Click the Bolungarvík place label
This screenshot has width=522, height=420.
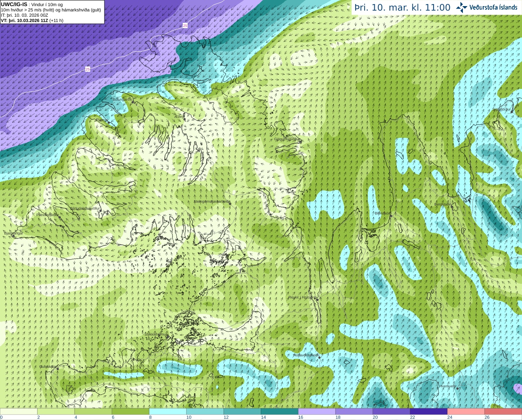(x=122, y=99)
